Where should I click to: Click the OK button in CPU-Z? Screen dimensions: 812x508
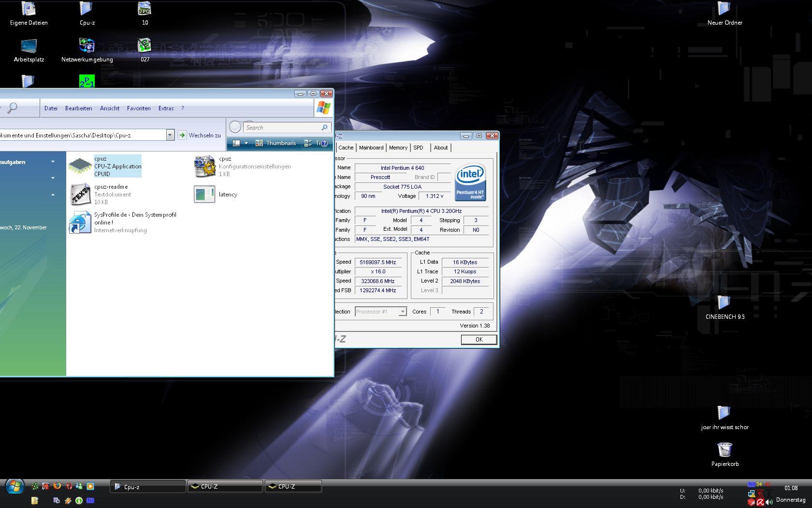click(x=478, y=340)
